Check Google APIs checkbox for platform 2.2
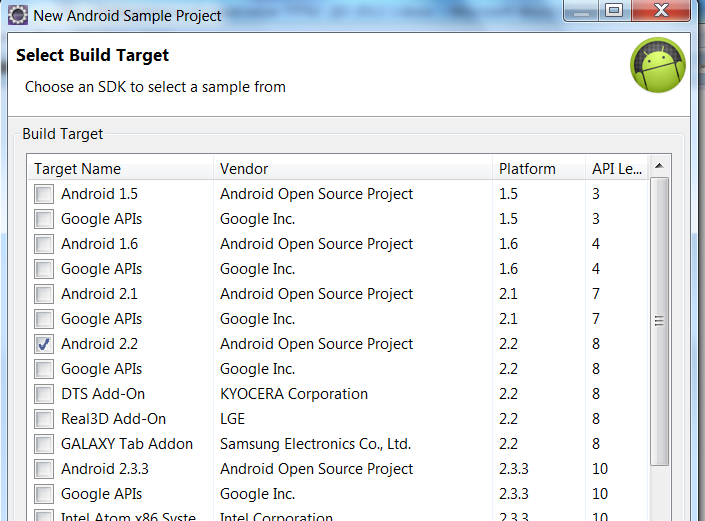Image resolution: width=705 pixels, height=521 pixels. tap(44, 369)
